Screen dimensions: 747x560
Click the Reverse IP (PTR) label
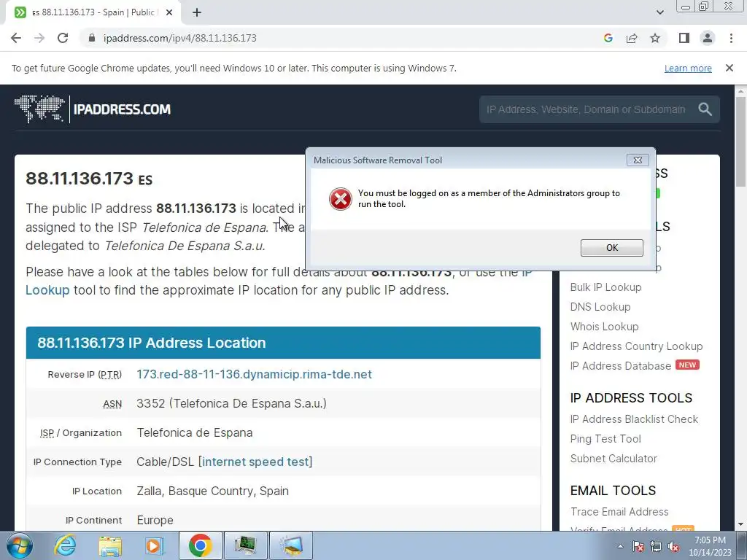[85, 374]
